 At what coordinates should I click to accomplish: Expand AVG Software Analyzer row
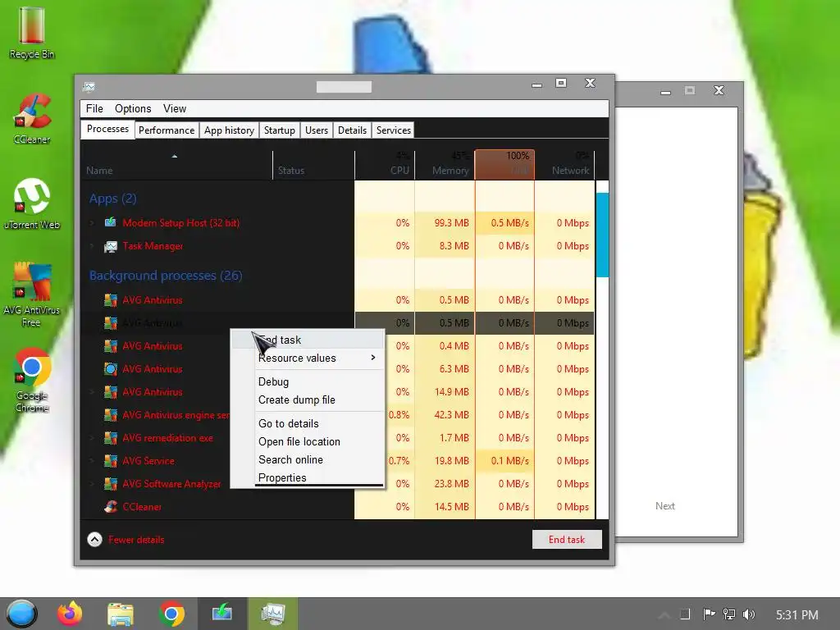(92, 484)
